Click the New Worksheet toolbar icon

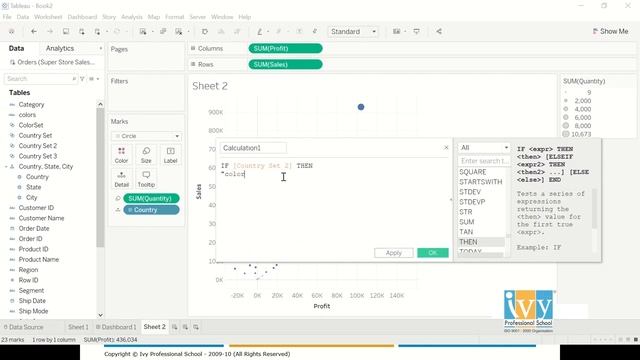point(142,31)
